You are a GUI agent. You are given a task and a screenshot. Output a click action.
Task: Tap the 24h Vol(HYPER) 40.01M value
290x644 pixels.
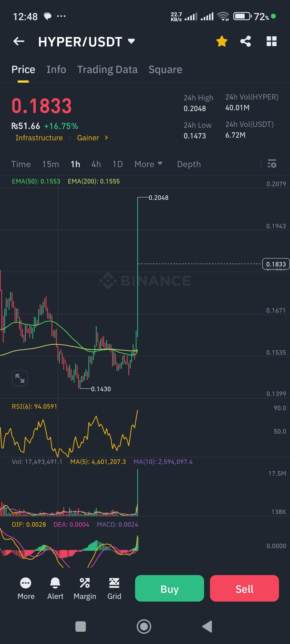click(237, 108)
